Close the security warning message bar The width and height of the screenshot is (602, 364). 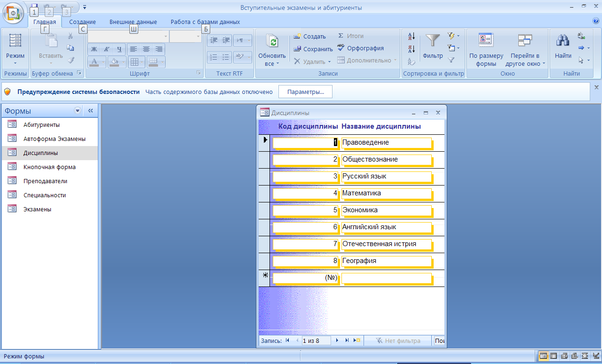click(597, 87)
